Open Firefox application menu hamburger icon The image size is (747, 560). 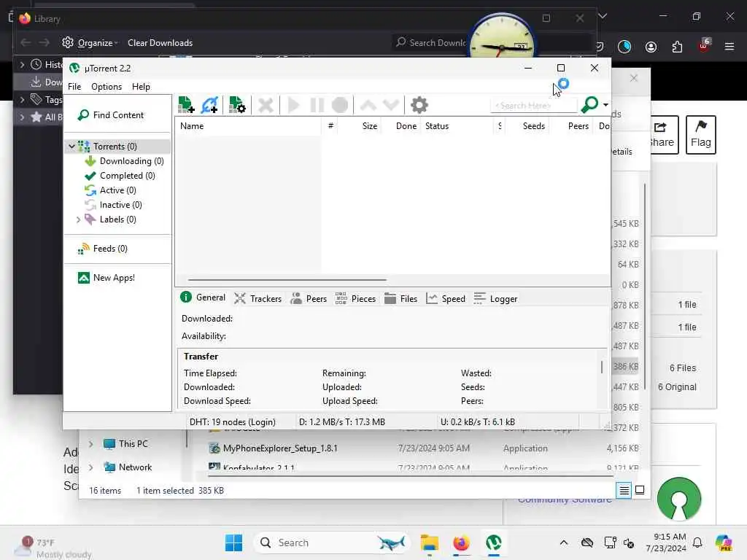click(729, 46)
